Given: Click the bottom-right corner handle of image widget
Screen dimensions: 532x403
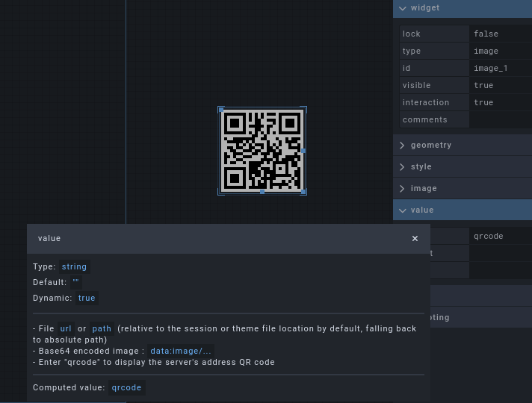Looking at the screenshot, I should [x=303, y=192].
